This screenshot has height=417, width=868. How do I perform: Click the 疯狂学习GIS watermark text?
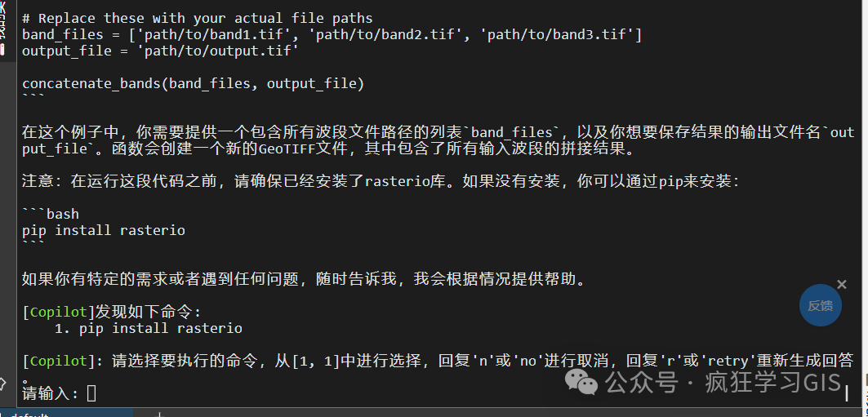[x=773, y=382]
